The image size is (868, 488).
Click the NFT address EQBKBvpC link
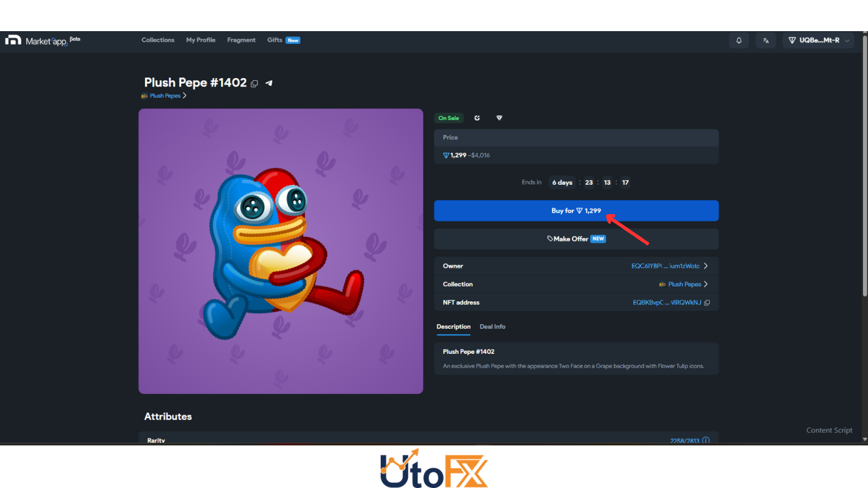pyautogui.click(x=667, y=302)
